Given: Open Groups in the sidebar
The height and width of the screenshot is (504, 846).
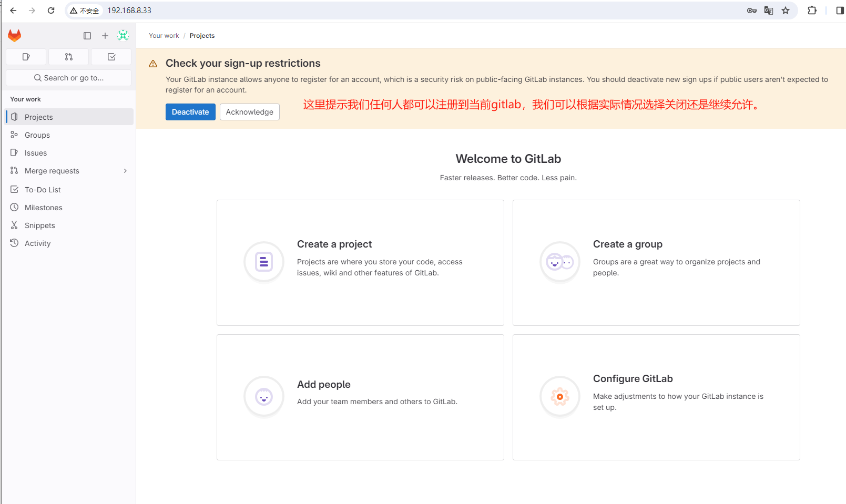Looking at the screenshot, I should [37, 135].
